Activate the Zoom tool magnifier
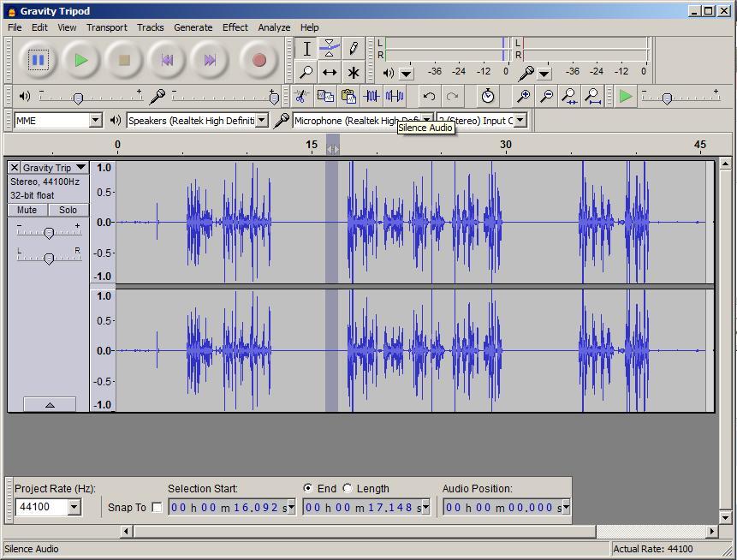The image size is (737, 560). click(x=306, y=72)
